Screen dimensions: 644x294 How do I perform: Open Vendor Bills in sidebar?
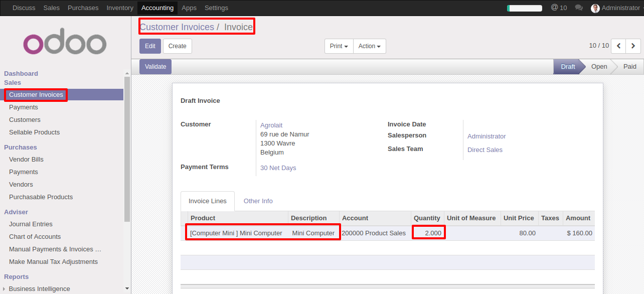tap(26, 160)
